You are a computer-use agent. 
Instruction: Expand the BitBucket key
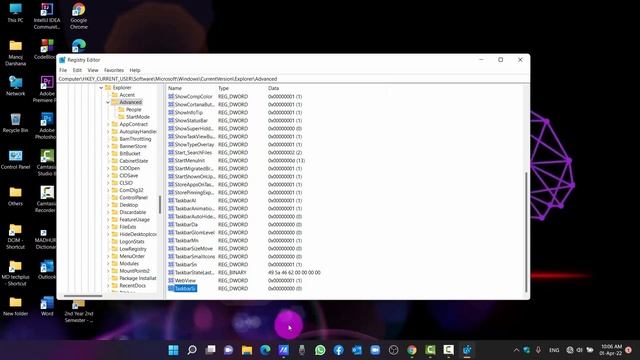point(108,153)
